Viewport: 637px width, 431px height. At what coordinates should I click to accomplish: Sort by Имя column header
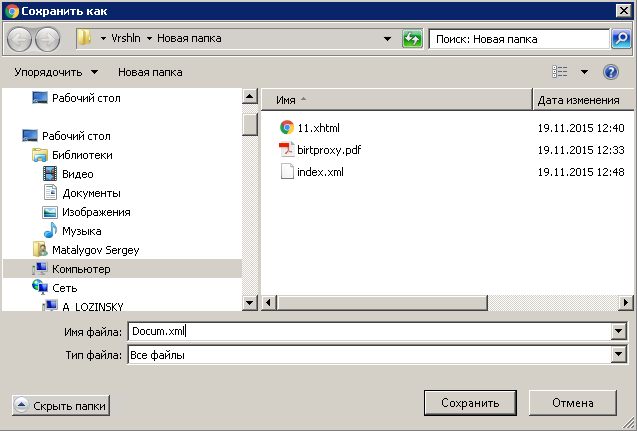[396, 100]
